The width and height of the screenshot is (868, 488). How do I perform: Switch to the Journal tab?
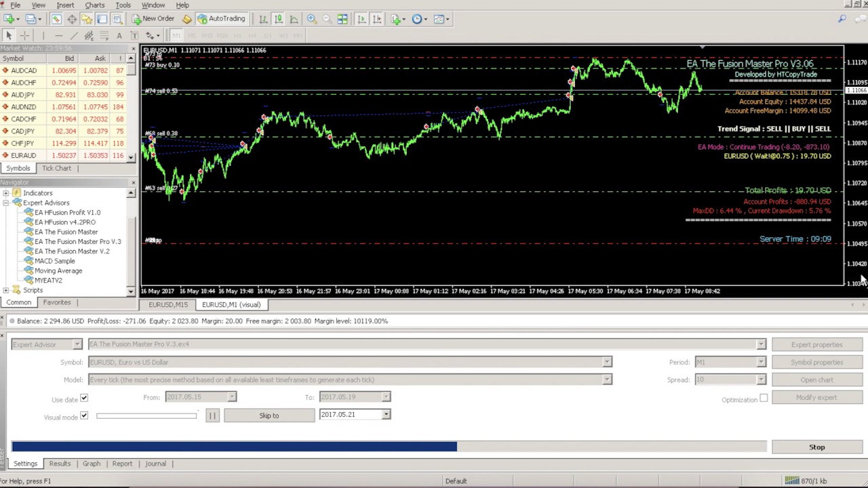pos(155,464)
